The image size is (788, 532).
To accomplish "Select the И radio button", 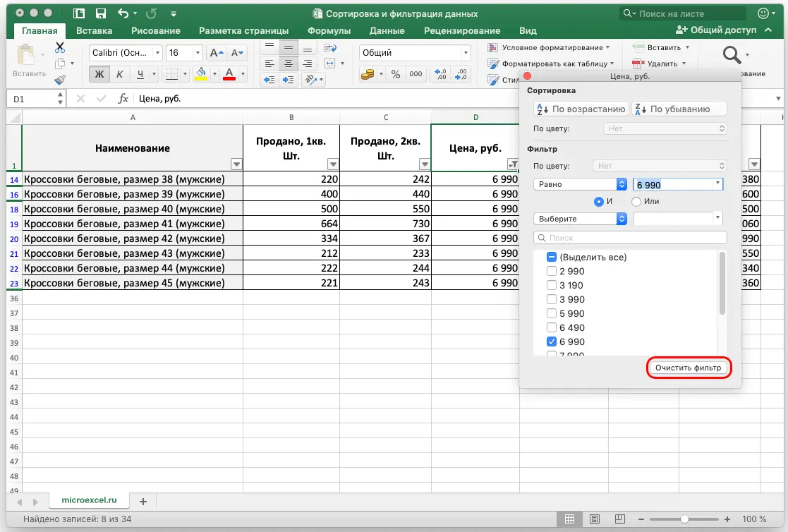I will pyautogui.click(x=598, y=201).
